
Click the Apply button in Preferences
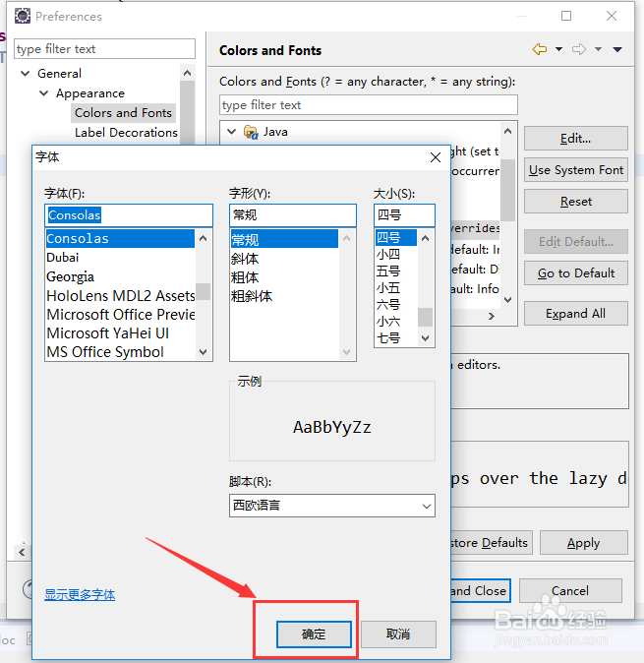pos(584,542)
